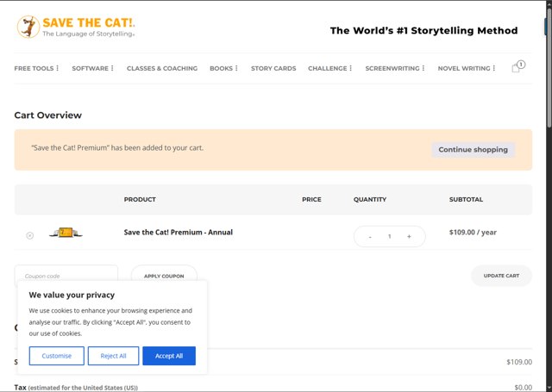The height and width of the screenshot is (392, 552).
Task: Expand the Books menu dots
Action: 236,68
